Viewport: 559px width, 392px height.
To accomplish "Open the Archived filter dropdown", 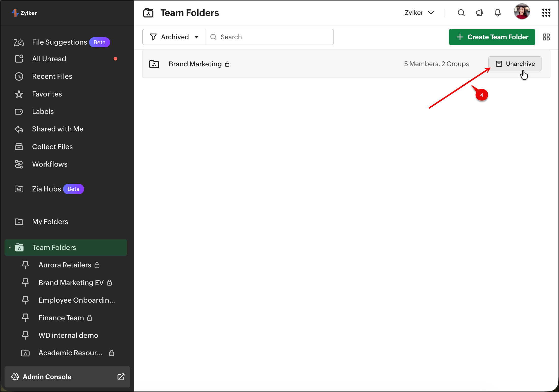I will click(x=174, y=37).
